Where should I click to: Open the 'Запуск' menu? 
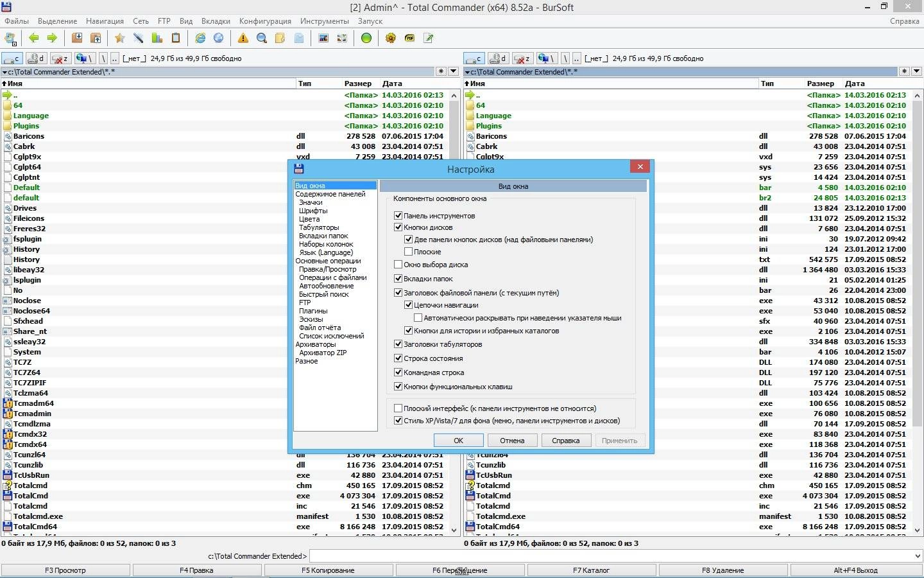[x=370, y=21]
